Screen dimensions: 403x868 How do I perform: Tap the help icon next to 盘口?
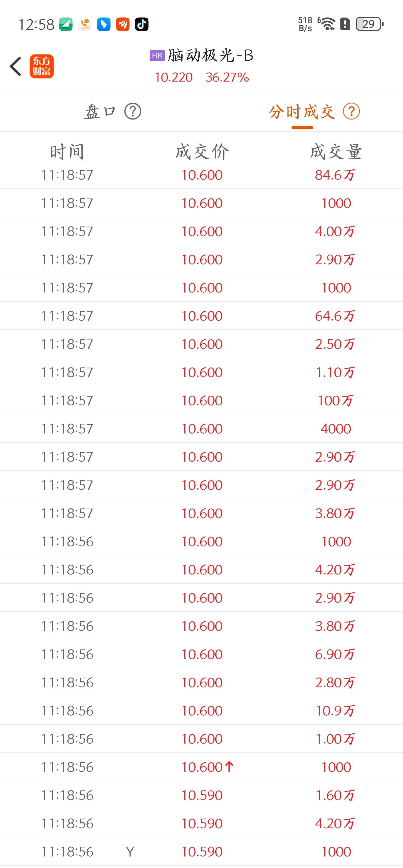(x=133, y=112)
